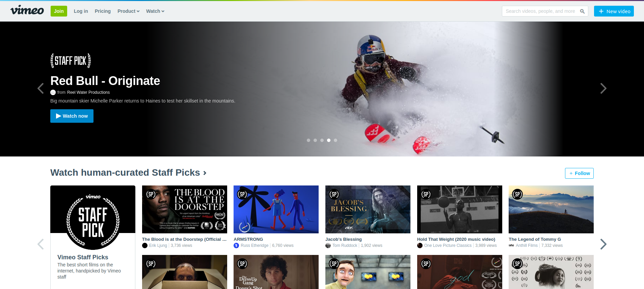Open the 'god' script title video thumbnail
Image resolution: width=644 pixels, height=289 pixels.
click(x=460, y=272)
